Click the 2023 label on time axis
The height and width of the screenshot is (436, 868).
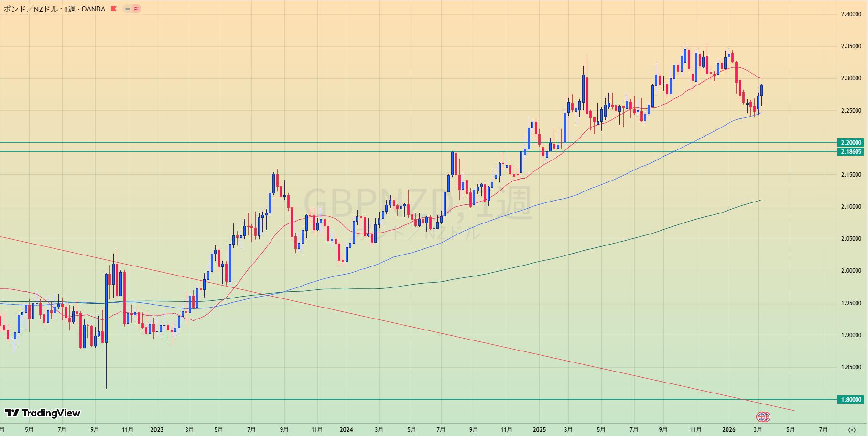pyautogui.click(x=157, y=430)
